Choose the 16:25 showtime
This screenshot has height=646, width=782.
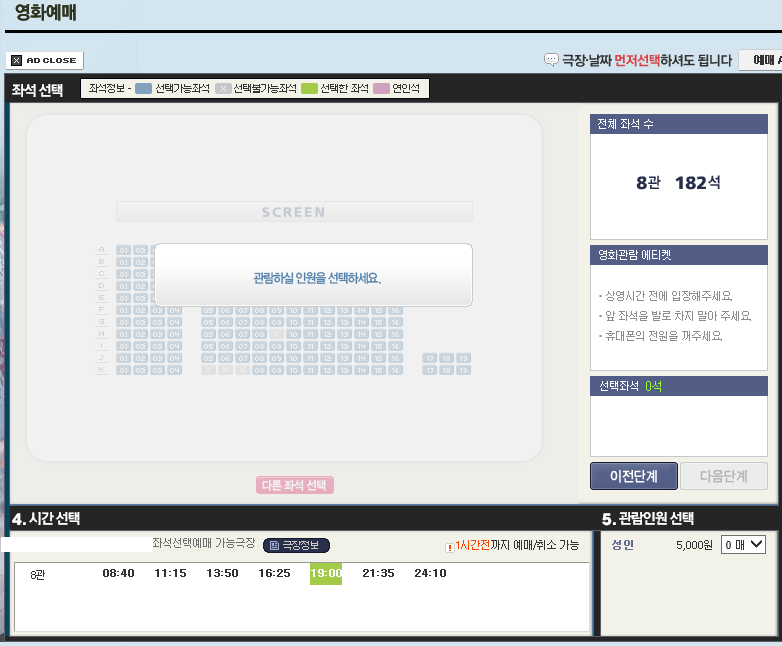[x=274, y=573]
